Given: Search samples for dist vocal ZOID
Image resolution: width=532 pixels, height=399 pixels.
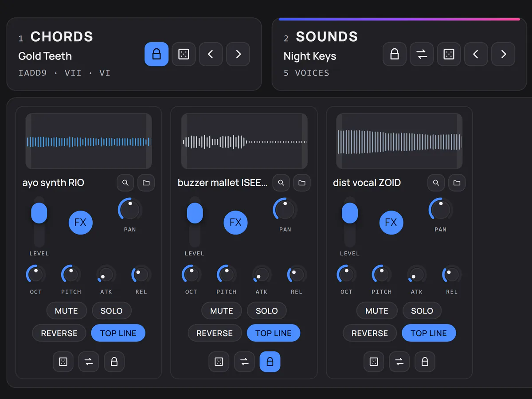Looking at the screenshot, I should pyautogui.click(x=436, y=183).
